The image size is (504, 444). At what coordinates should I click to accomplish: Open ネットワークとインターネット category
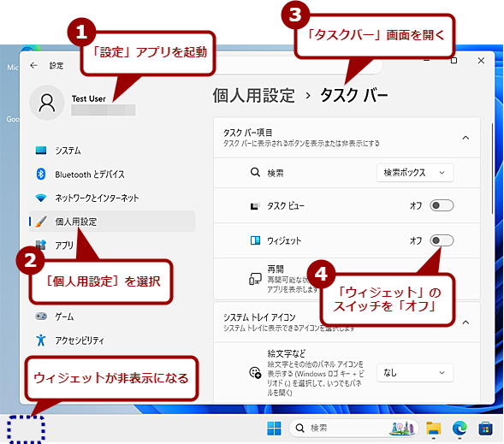[97, 198]
